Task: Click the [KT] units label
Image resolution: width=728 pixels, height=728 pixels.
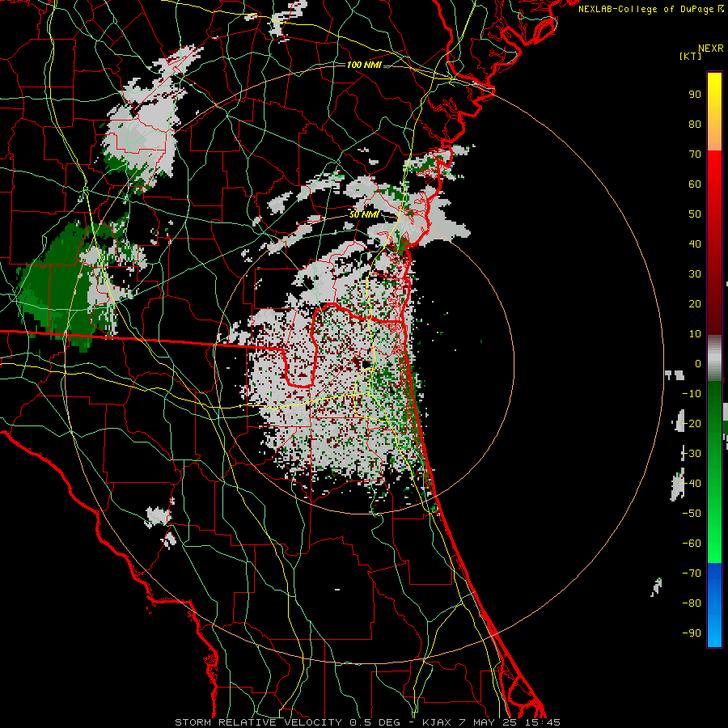Action: click(691, 56)
